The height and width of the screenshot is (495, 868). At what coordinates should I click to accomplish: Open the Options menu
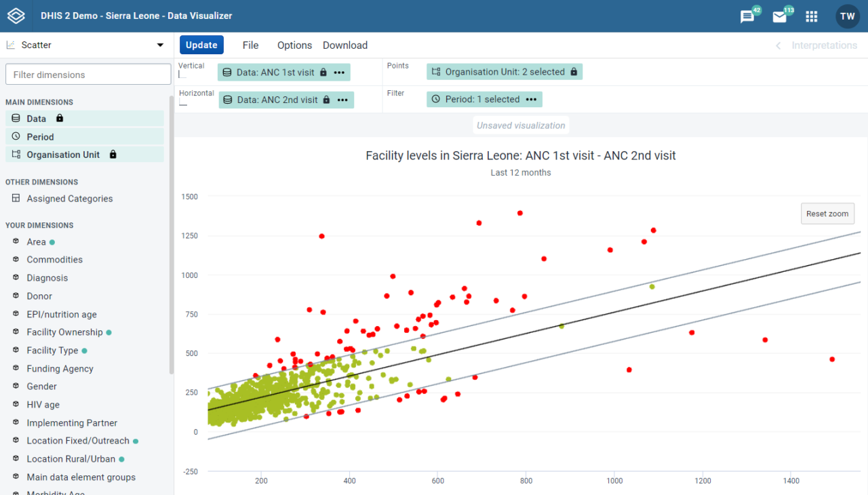[294, 45]
